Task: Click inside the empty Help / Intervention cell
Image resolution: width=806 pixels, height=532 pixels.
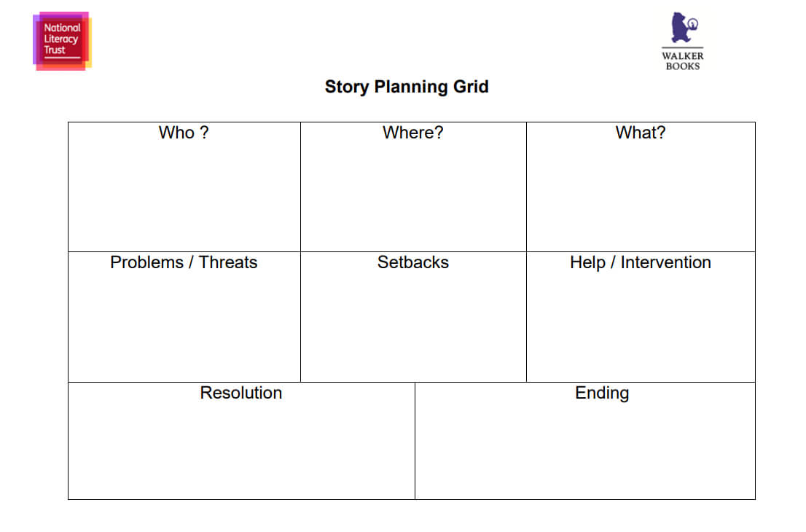Action: 641,326
